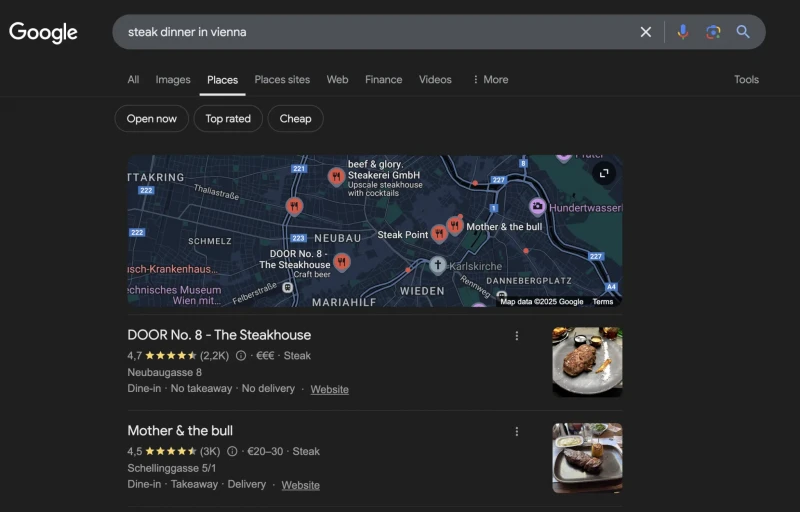Click the restaurant pin near Thaliastraße

(294, 207)
